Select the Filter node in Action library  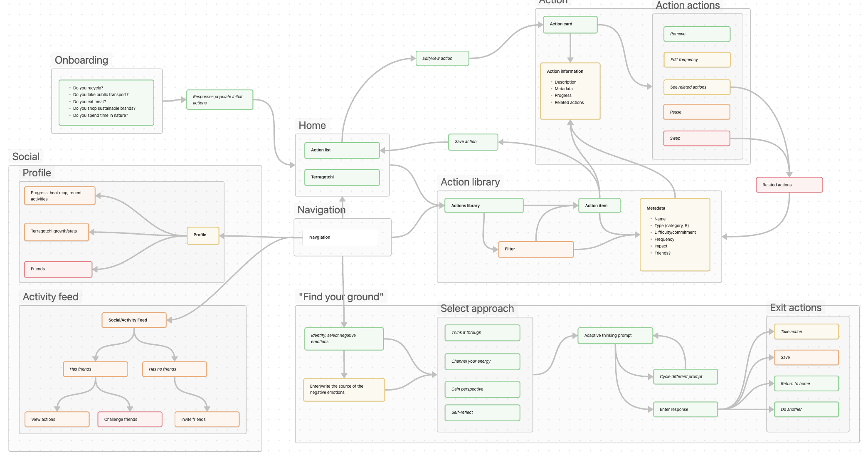click(535, 249)
